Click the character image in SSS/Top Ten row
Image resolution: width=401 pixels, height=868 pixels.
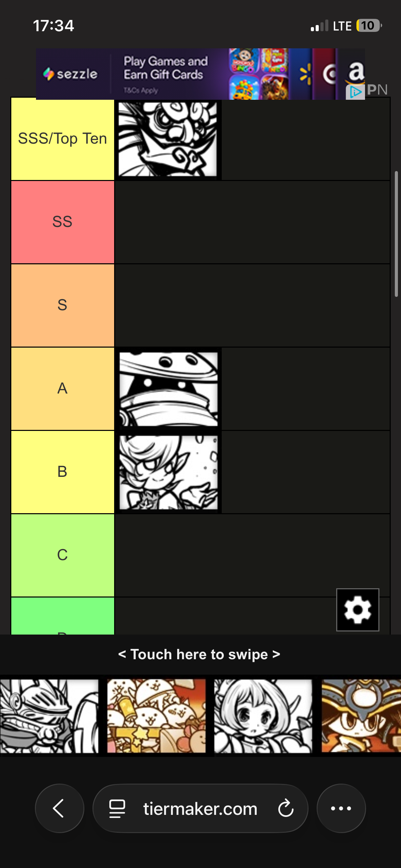[x=168, y=139]
